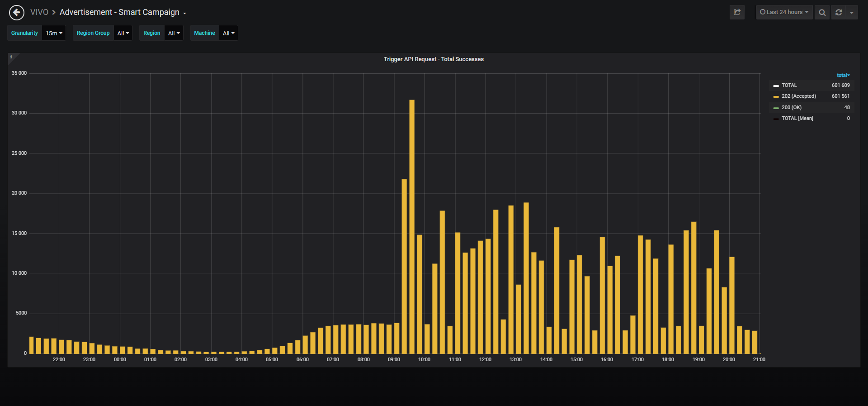Open VIVO folder breadcrumb link
The image size is (868, 406).
[39, 12]
